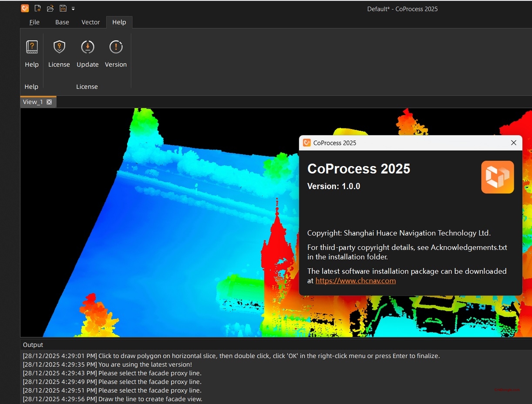Screen dimensions: 532x404
Task: Click the Copyright Shanghai Huace Navigation text
Action: point(399,233)
